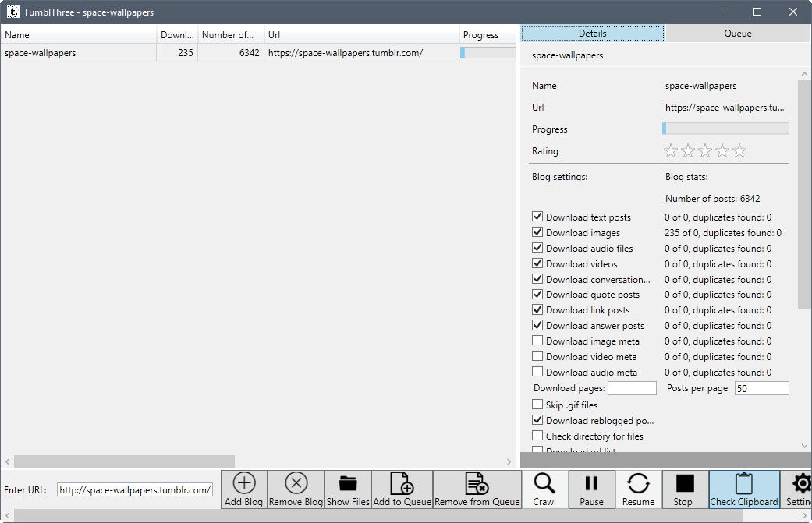Sort by Number of posts column header
Image resolution: width=812 pixels, height=523 pixels.
(x=231, y=34)
